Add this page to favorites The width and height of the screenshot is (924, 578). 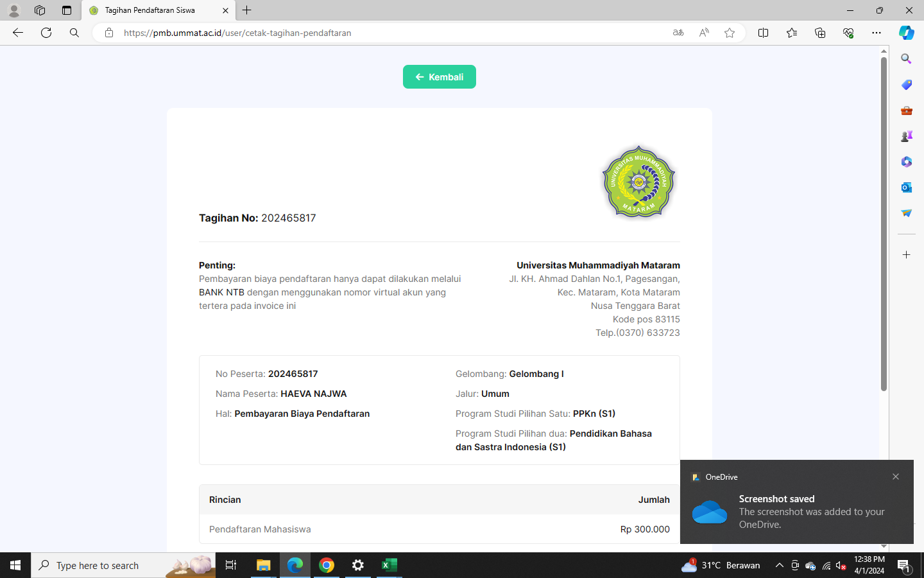tap(730, 33)
